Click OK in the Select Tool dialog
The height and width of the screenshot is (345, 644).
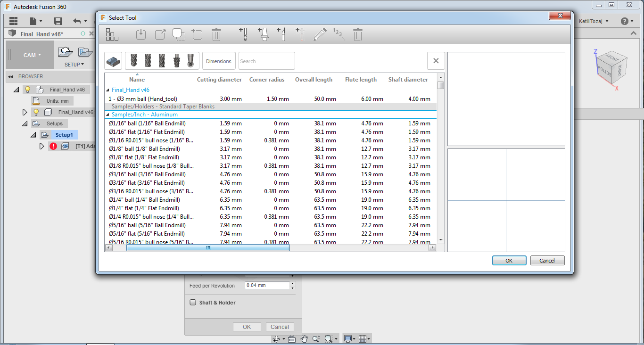(x=509, y=261)
